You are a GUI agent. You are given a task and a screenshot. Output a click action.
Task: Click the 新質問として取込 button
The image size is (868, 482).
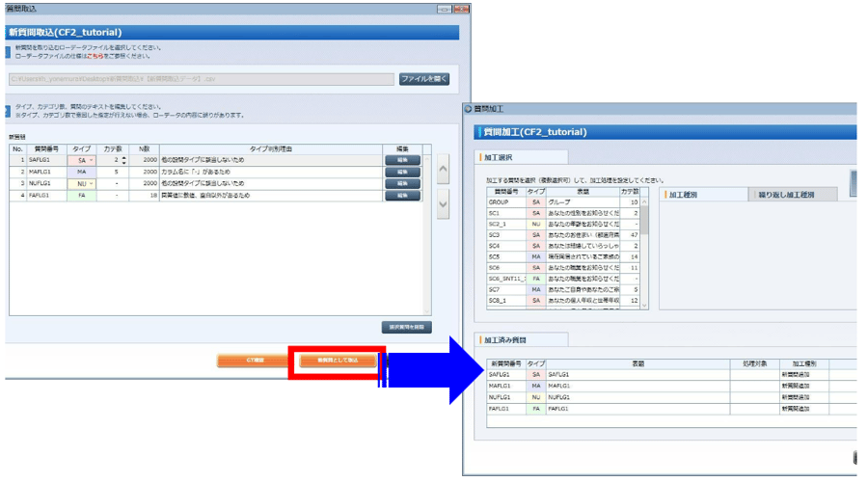pos(338,361)
